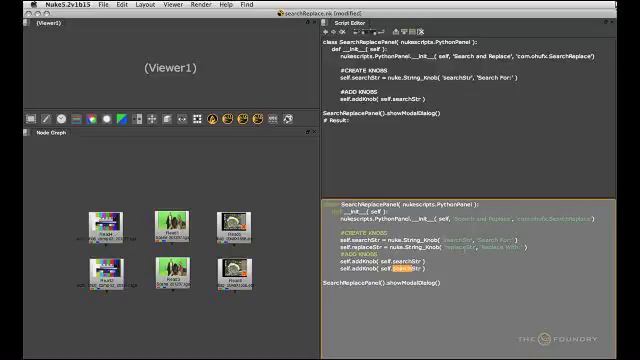Select the (Viewer1) tab

click(49, 23)
